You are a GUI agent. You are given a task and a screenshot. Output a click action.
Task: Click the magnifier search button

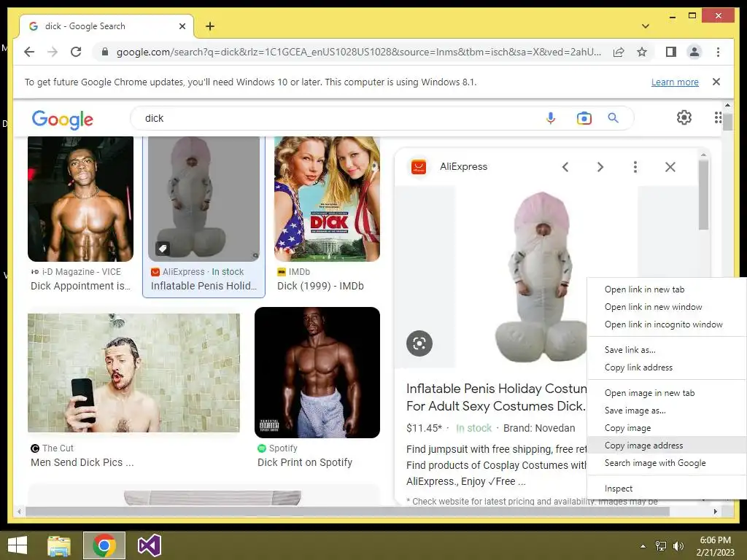click(613, 118)
